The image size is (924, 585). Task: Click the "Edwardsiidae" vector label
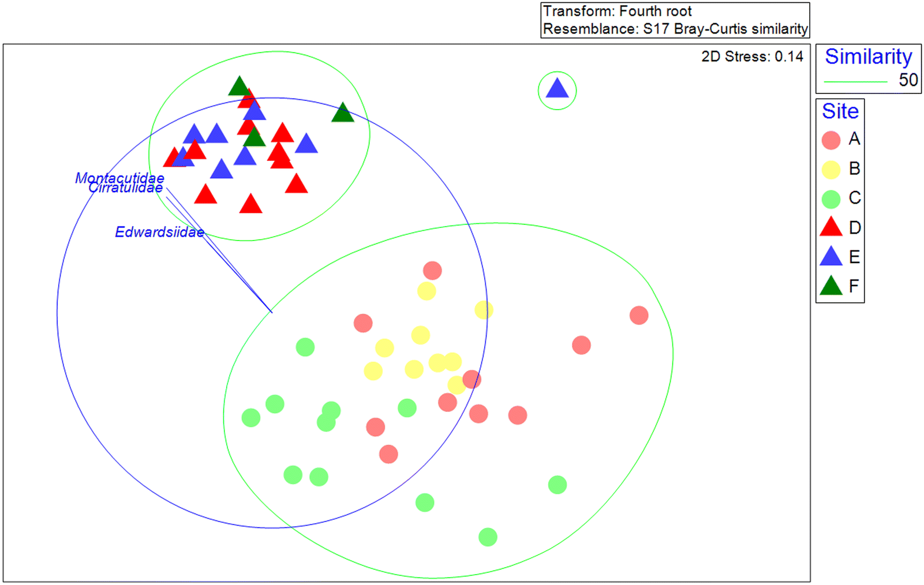159,232
